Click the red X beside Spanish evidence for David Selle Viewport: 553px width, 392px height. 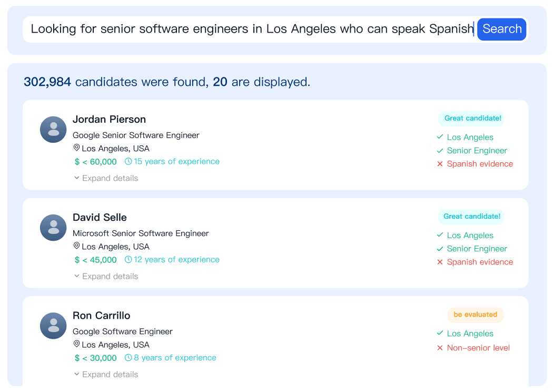click(x=440, y=262)
